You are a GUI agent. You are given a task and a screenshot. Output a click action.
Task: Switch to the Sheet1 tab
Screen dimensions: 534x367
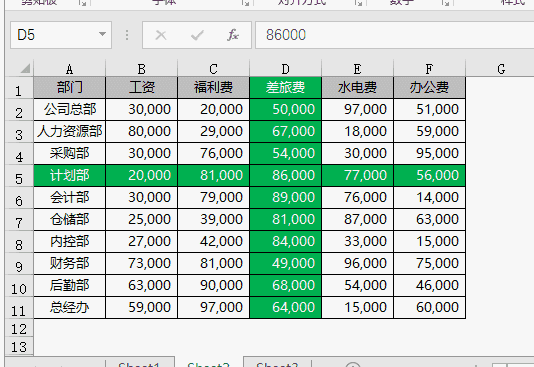click(139, 363)
